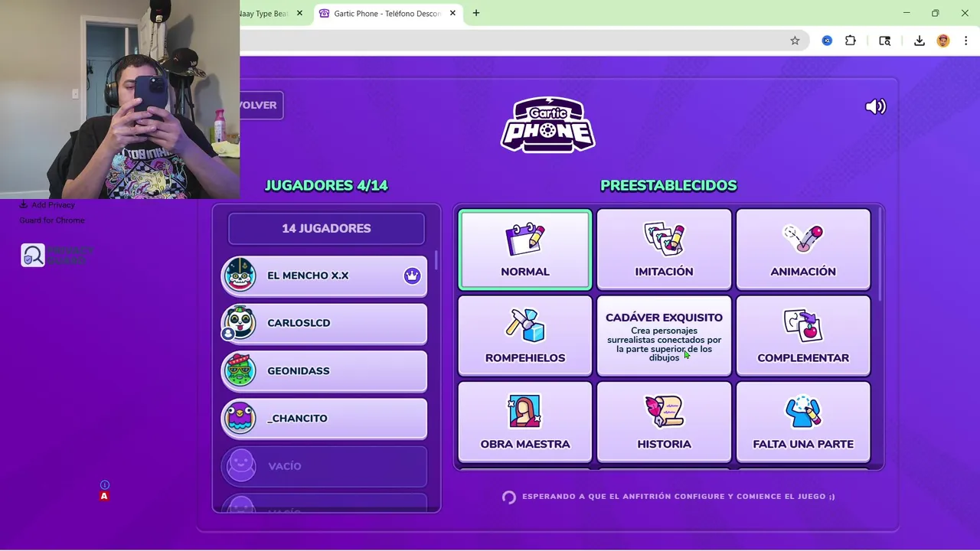980x551 pixels.
Task: Select the Cadáver Exquisito preset
Action: [x=664, y=336]
